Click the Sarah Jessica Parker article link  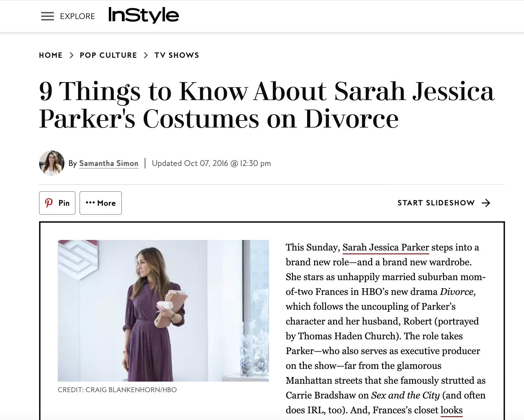[x=385, y=248]
